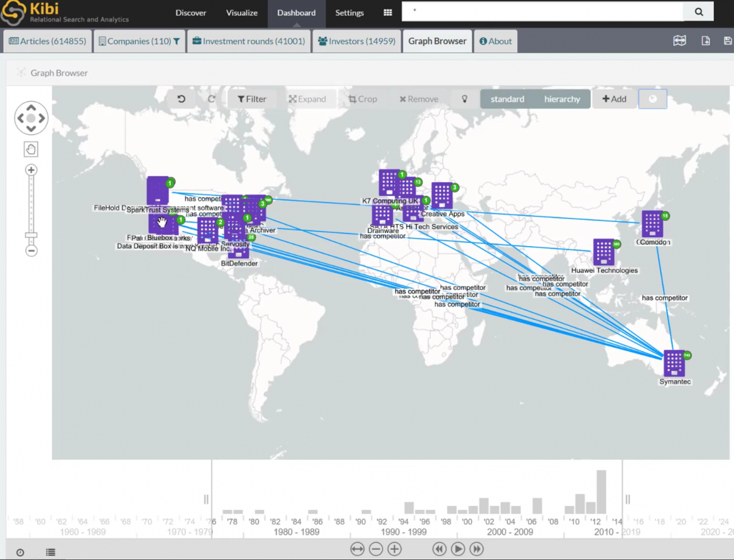This screenshot has width=734, height=560.
Task: Click the BitDefender company node
Action: coord(239,251)
